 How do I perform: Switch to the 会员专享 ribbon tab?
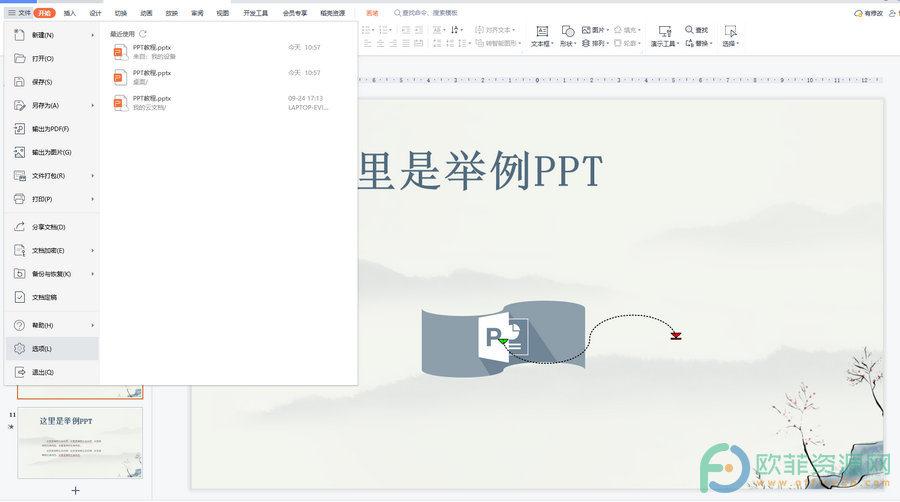tap(294, 13)
